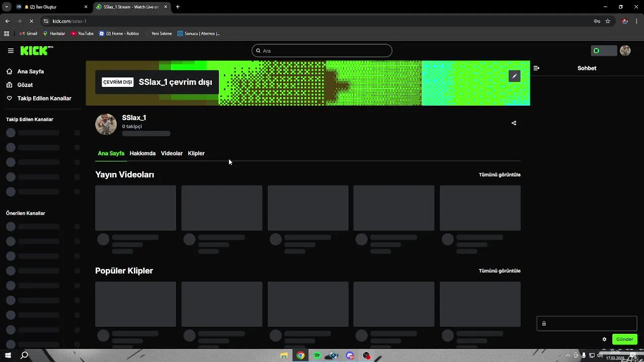Open Chrome three-dot menu
This screenshot has width=644, height=362.
tap(637, 21)
